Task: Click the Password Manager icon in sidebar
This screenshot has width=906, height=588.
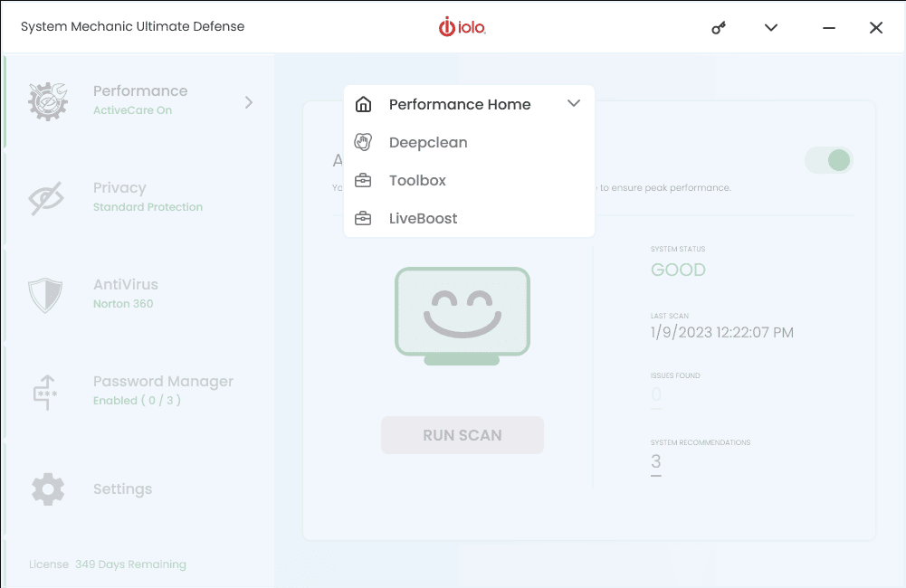Action: [x=45, y=393]
